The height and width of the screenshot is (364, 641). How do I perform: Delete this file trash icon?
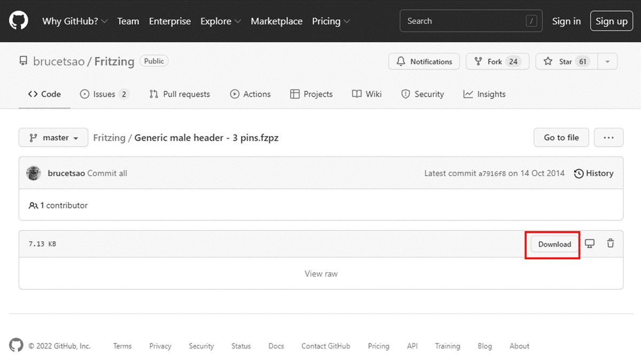611,243
